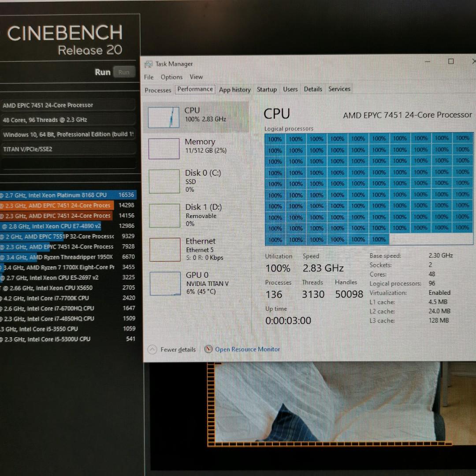Open the Options menu
This screenshot has width=476, height=476.
click(171, 77)
